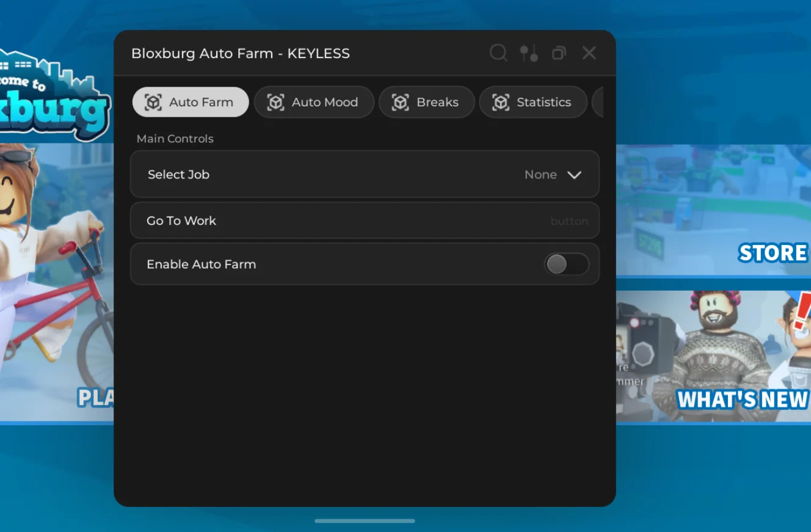This screenshot has width=811, height=532.
Task: Click the Go To Work button
Action: (x=365, y=220)
